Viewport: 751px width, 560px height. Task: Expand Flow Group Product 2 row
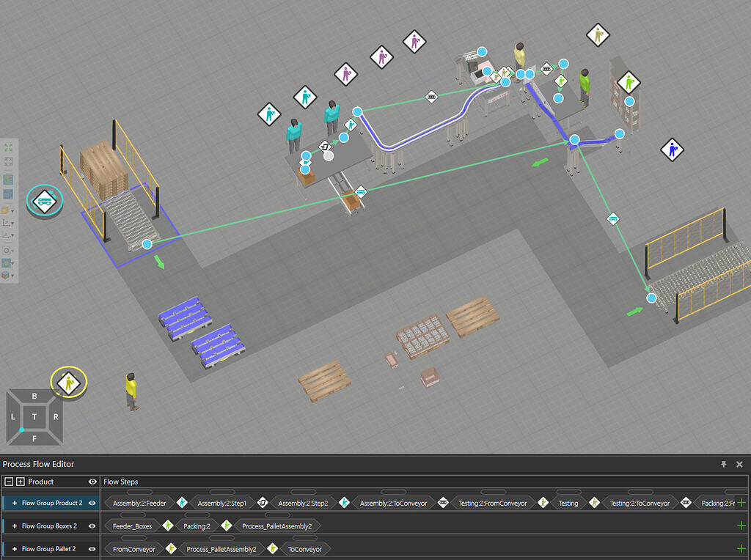point(15,503)
